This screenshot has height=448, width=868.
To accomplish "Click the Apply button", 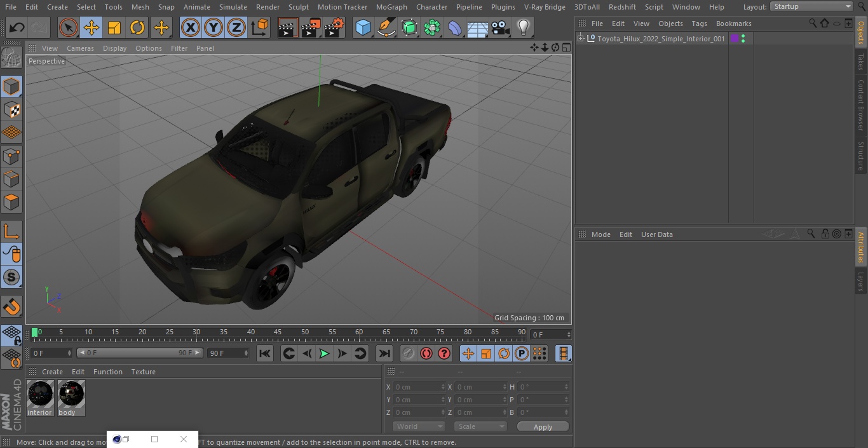I will (543, 427).
